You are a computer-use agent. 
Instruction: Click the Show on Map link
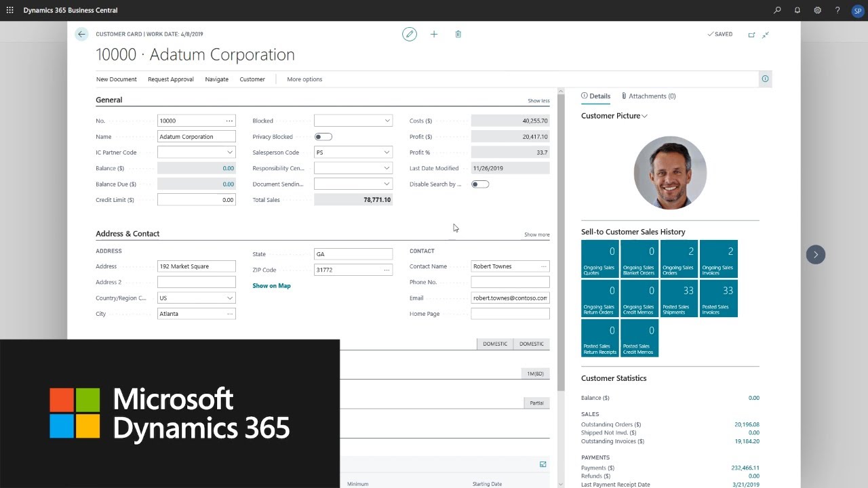point(271,286)
